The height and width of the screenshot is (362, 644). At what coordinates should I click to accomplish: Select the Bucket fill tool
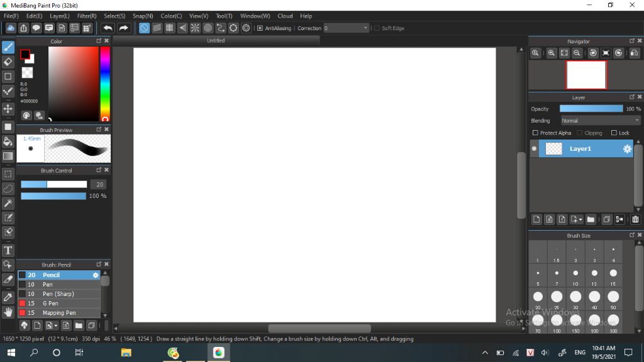pos(8,141)
